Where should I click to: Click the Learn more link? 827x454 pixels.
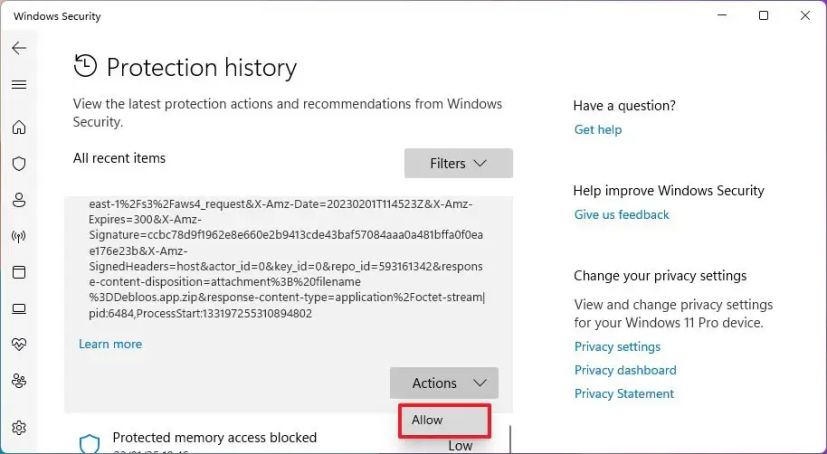click(110, 344)
